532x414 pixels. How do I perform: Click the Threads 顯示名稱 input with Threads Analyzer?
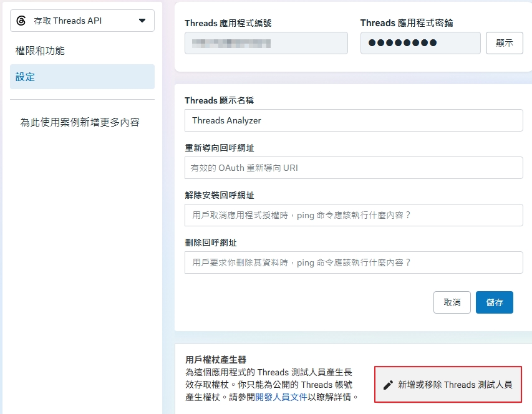pos(354,120)
